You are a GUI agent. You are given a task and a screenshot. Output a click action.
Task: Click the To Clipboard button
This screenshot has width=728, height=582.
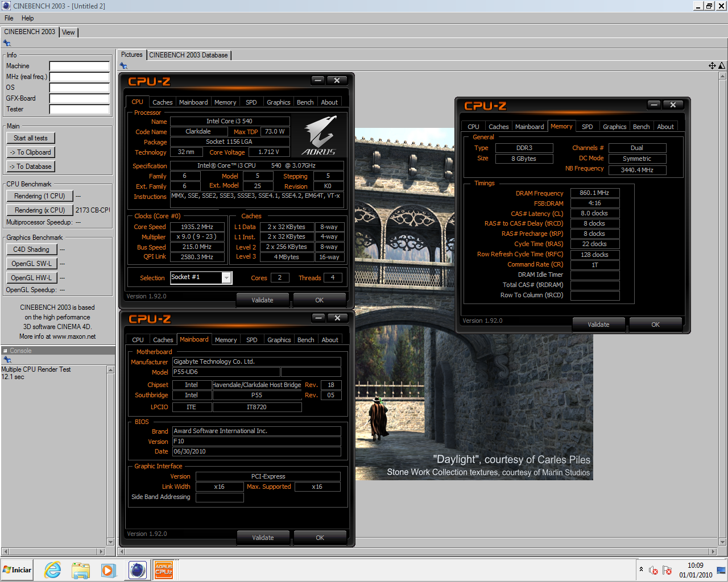coord(31,152)
